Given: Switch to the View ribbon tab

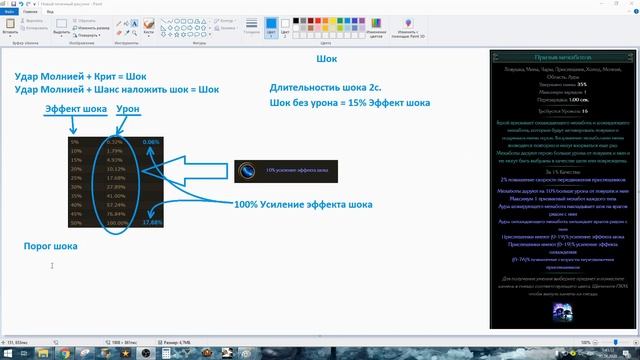Looking at the screenshot, I should click(x=50, y=11).
